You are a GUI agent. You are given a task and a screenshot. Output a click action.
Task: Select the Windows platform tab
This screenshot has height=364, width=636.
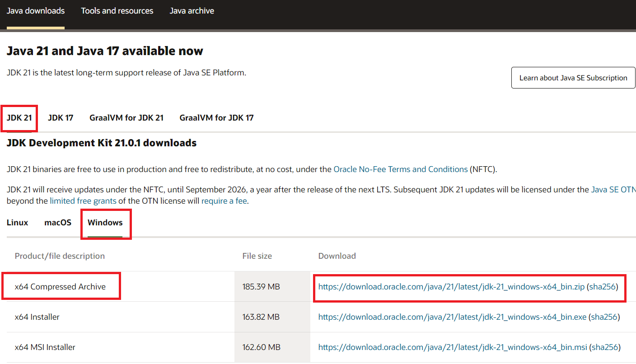(x=105, y=223)
